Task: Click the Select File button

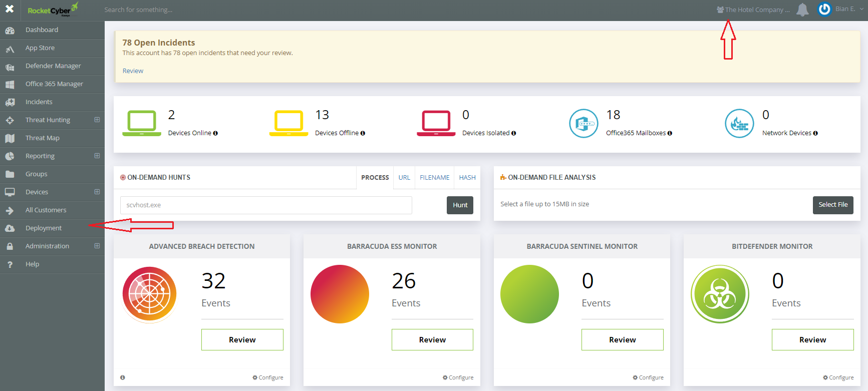Action: [x=832, y=205]
